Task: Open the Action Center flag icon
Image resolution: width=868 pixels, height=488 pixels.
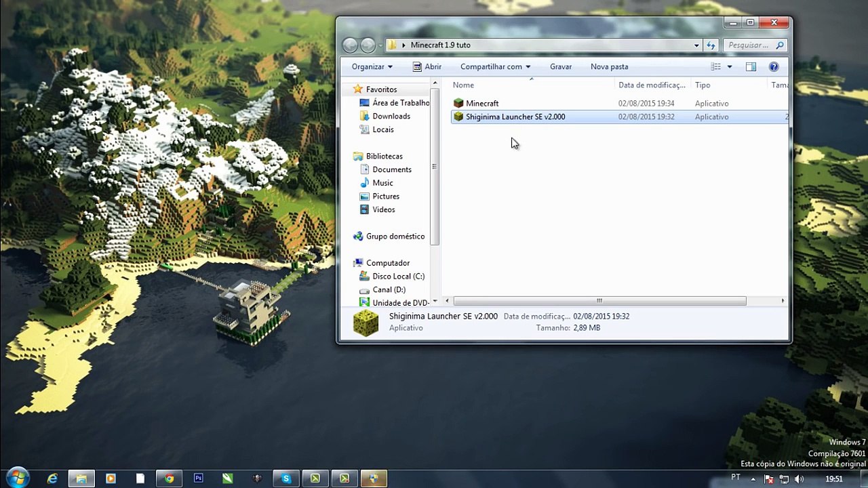Action: coord(768,479)
